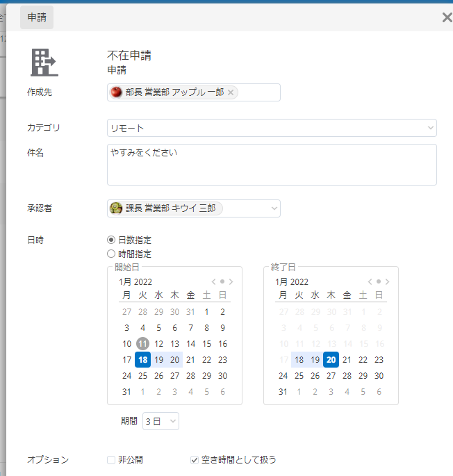
Task: Jump to today in 開始日 calendar
Action: point(222,281)
